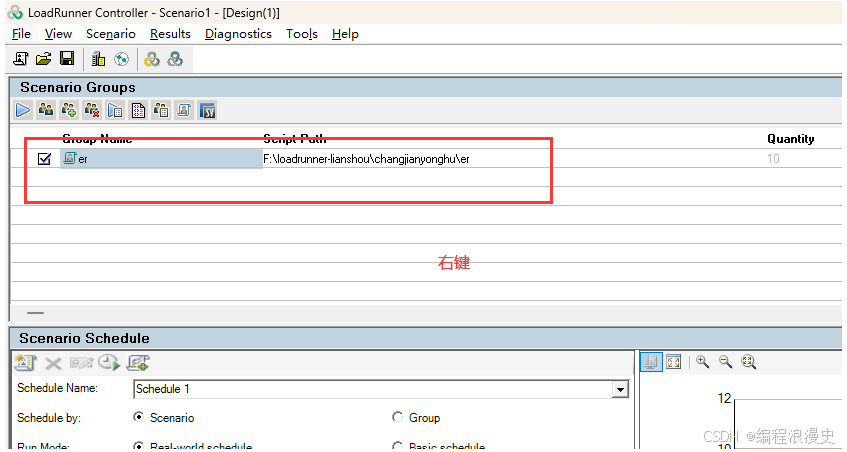847x452 pixels.
Task: Click the View Script icon in Scenario Groups
Action: tap(184, 110)
